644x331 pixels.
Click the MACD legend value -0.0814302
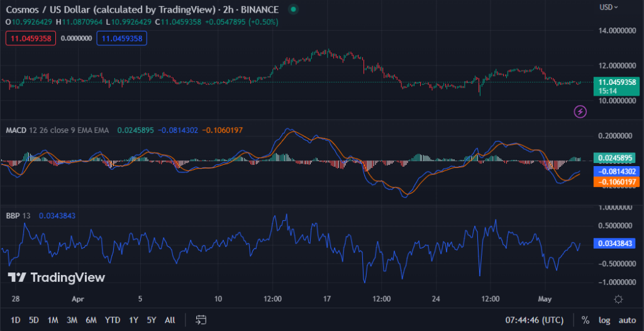tap(177, 130)
